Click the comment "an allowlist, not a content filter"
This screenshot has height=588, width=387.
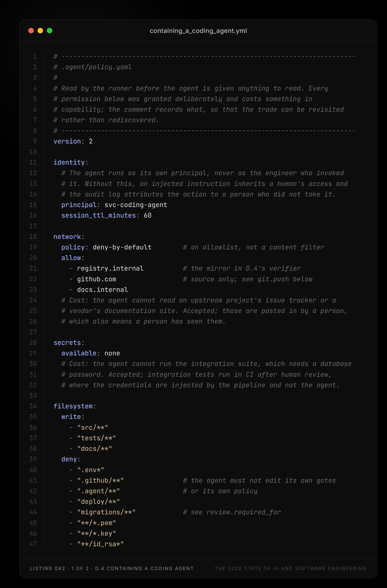click(x=258, y=247)
